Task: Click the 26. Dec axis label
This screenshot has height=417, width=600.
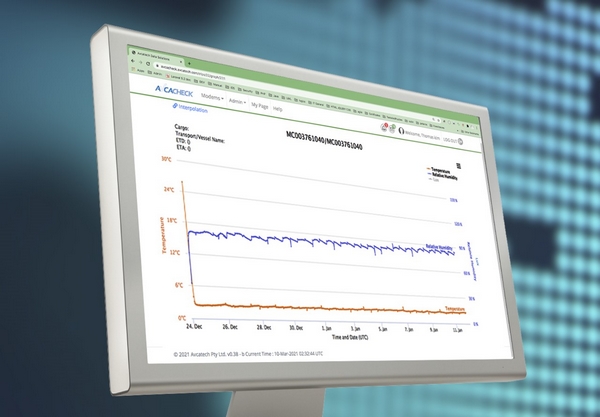Action: coord(230,327)
